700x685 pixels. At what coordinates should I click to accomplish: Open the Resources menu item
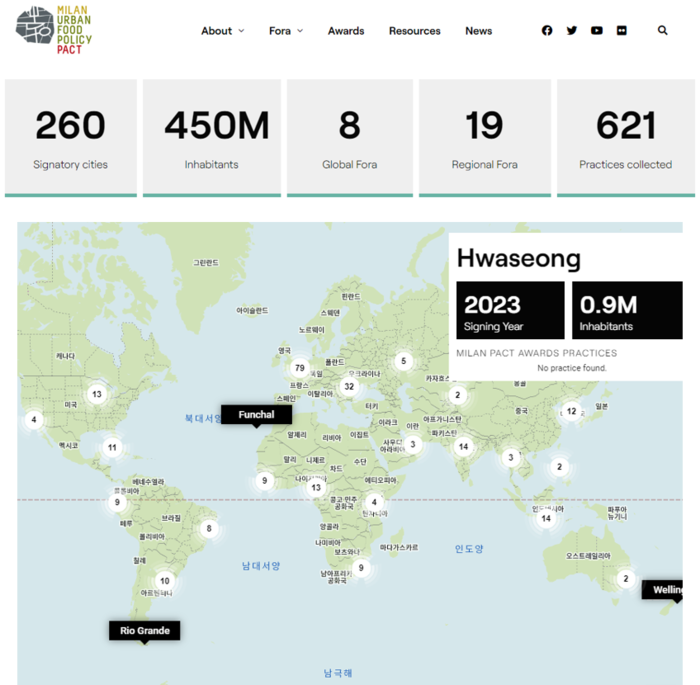click(x=414, y=31)
